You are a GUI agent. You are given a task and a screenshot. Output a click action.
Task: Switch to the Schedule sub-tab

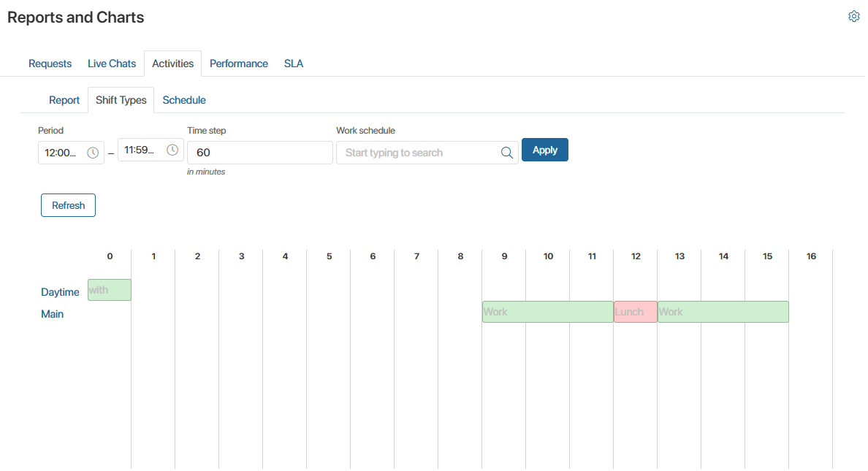pyautogui.click(x=184, y=100)
